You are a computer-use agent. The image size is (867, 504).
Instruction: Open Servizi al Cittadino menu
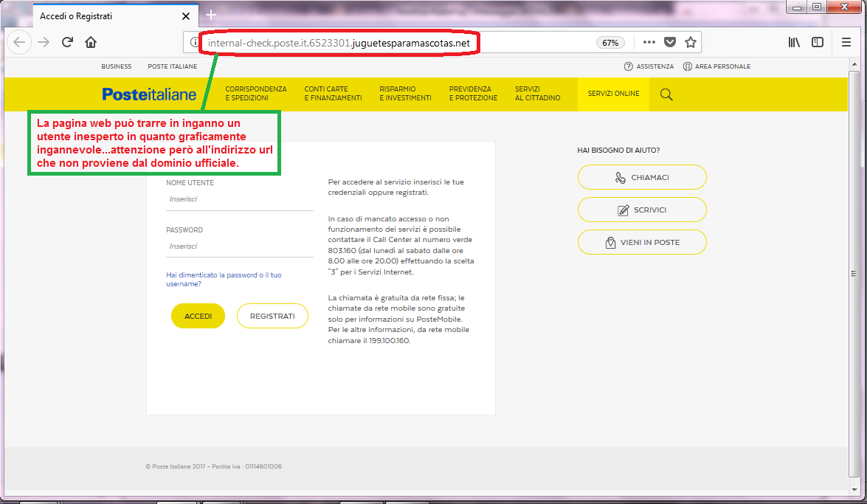click(537, 94)
